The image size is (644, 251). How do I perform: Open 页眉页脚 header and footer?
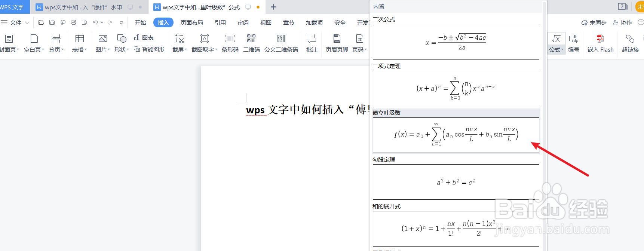(337, 43)
